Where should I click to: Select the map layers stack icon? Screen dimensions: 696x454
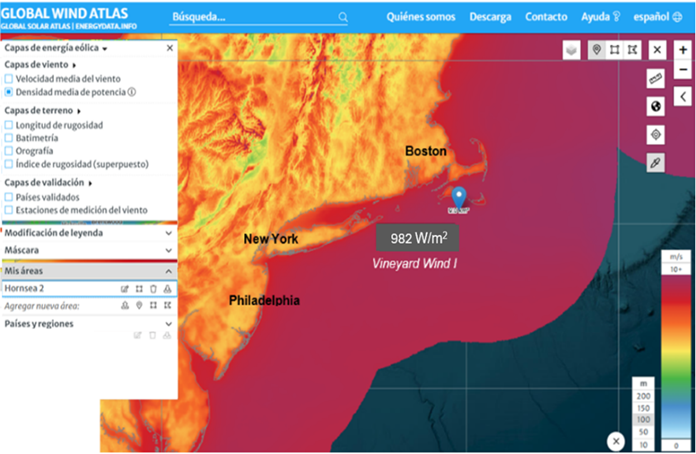click(571, 50)
